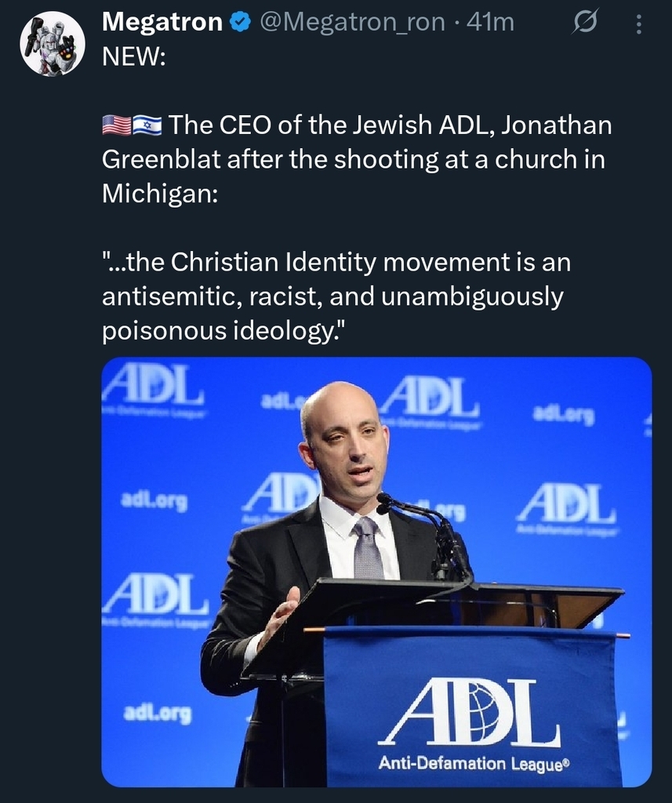Select the quoted Christian Identity movement text

tap(336, 296)
